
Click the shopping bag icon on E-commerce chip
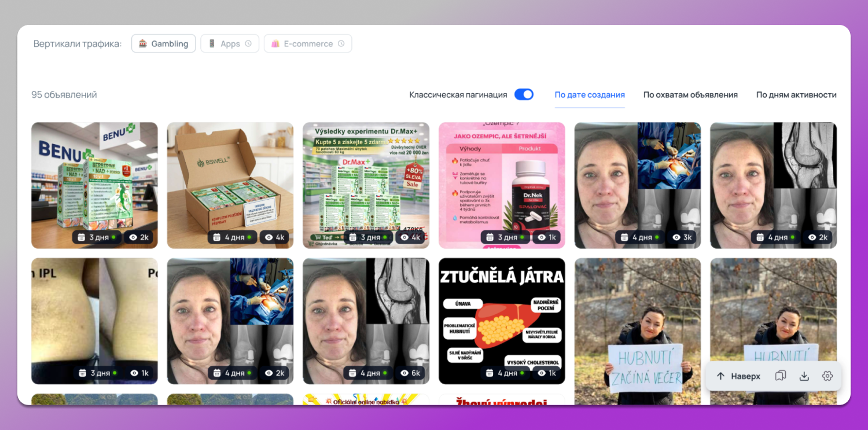pyautogui.click(x=275, y=43)
